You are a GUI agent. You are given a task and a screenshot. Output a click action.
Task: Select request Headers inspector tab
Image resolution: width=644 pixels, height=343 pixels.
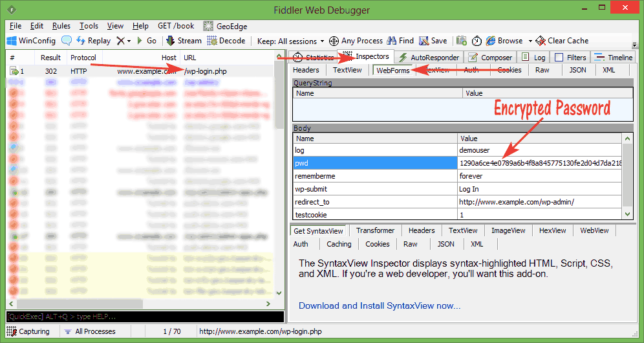[306, 70]
